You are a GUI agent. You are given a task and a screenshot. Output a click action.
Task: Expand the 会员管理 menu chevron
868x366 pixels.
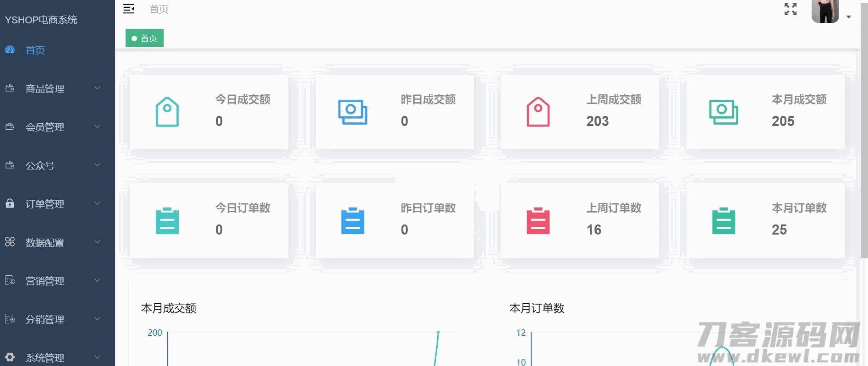[x=97, y=126]
